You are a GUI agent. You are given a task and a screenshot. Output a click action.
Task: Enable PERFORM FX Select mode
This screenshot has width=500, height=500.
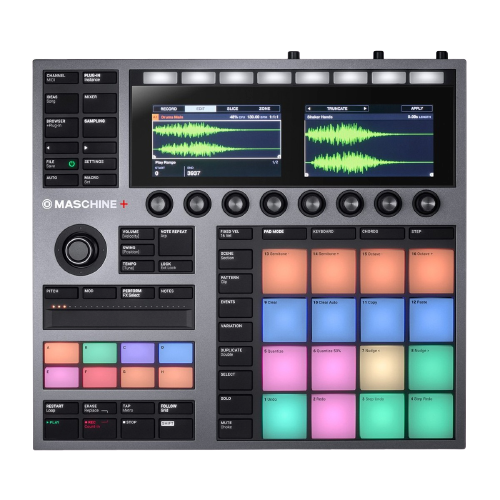coord(138,293)
